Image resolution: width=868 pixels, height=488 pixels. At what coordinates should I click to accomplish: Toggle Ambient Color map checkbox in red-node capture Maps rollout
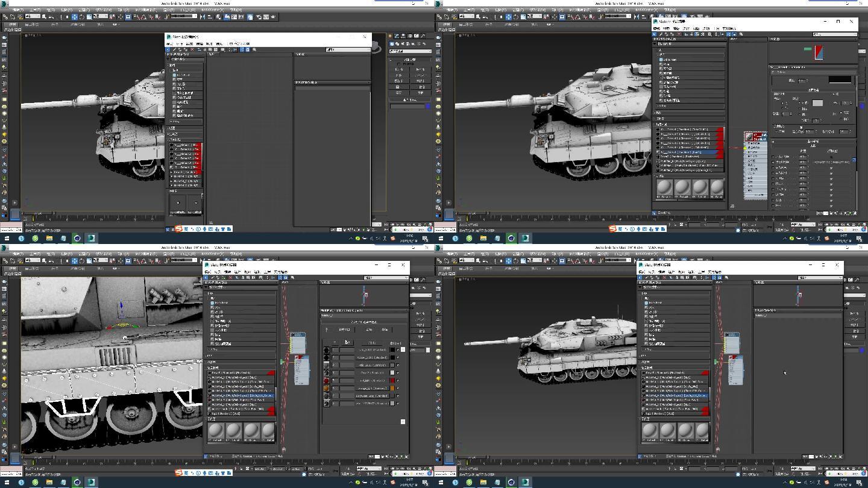pos(773,157)
